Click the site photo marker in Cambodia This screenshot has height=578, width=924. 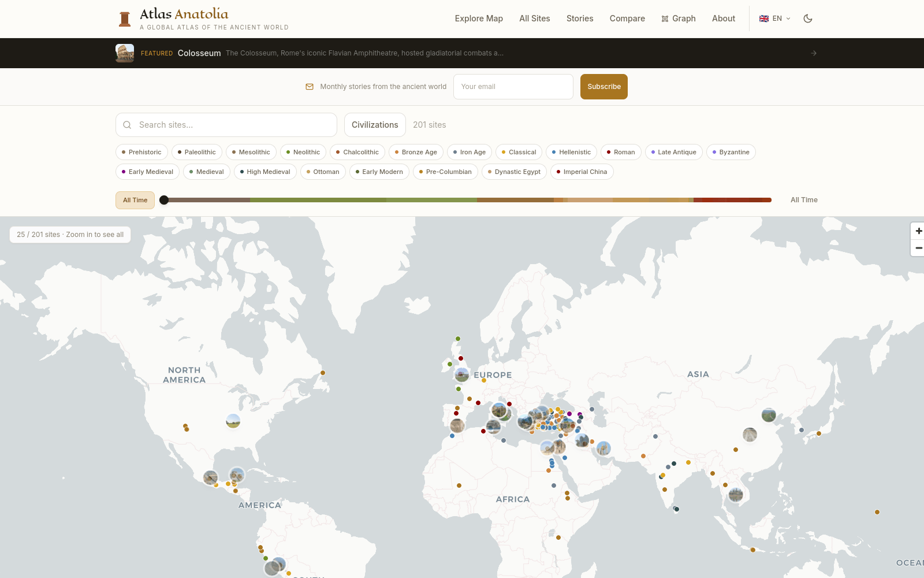point(736,495)
